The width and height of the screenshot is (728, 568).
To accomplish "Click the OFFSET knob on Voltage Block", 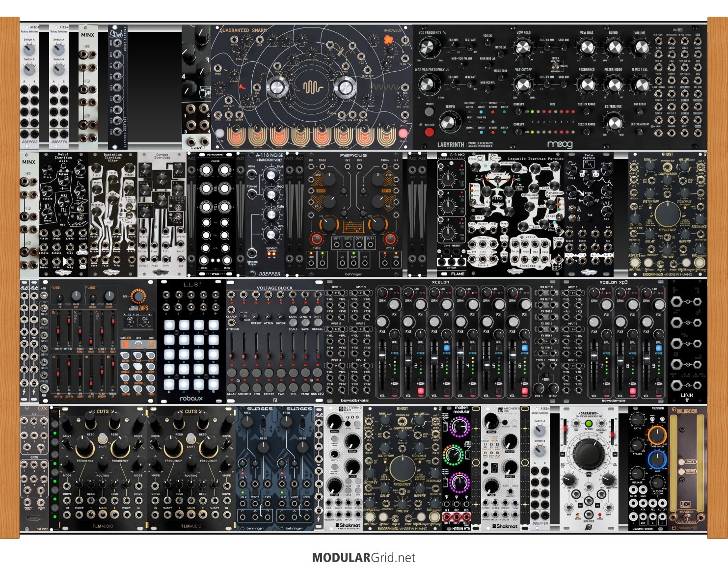I will tap(256, 317).
